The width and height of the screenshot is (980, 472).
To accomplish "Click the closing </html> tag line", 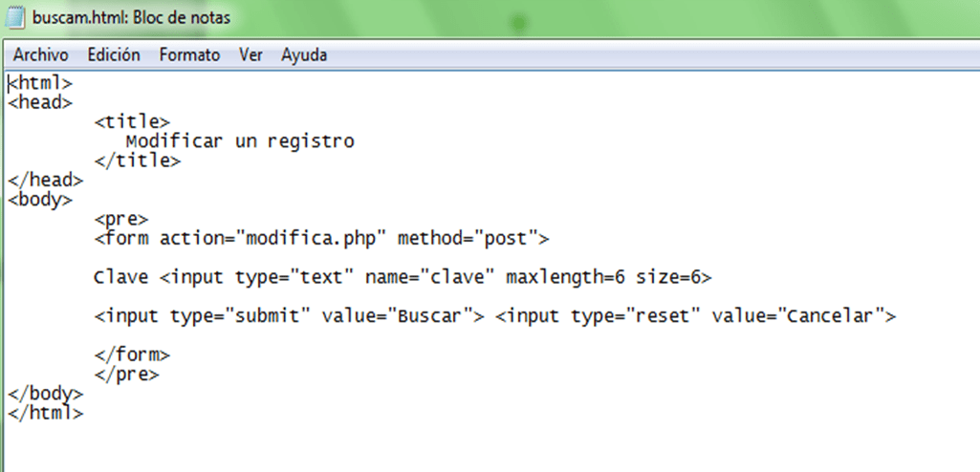I will [x=45, y=413].
